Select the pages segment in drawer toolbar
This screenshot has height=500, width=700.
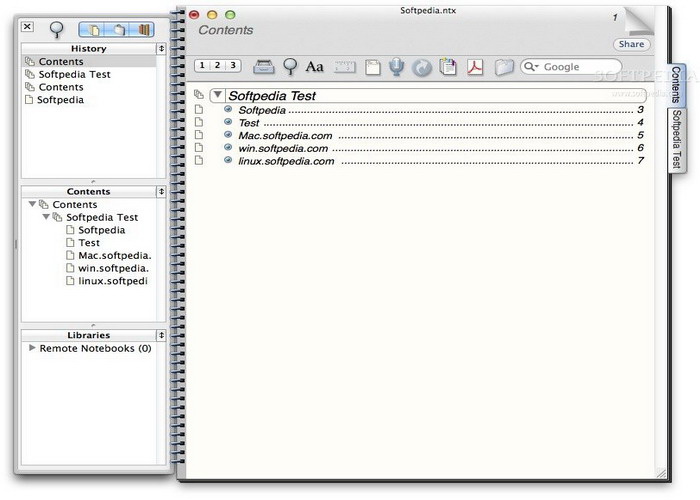pos(91,30)
